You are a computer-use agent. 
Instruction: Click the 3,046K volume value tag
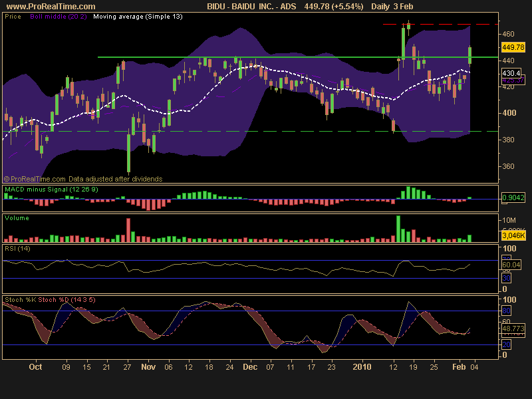click(x=513, y=235)
